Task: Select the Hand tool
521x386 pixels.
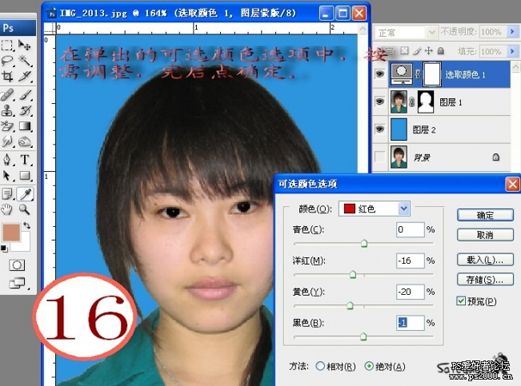Action: click(x=7, y=209)
